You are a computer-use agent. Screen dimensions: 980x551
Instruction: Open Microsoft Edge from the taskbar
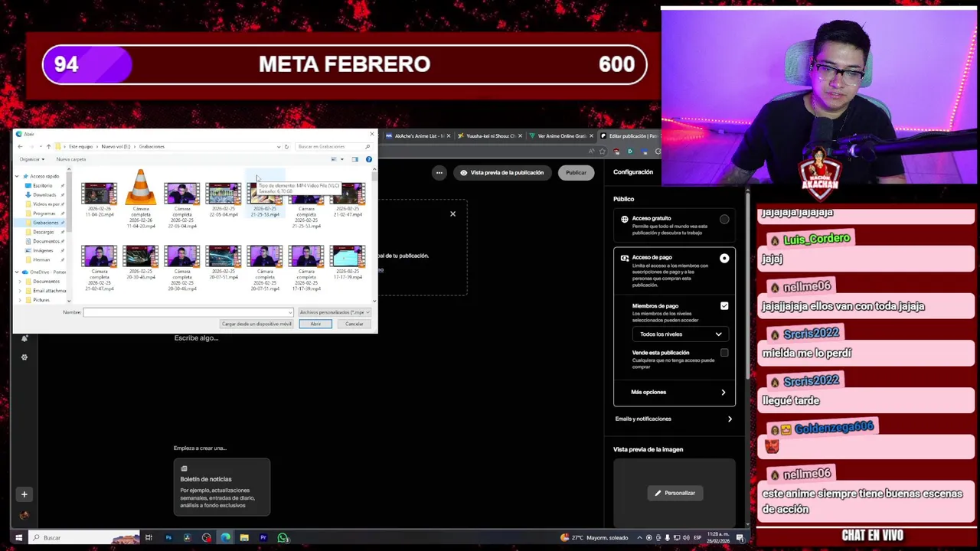[x=225, y=538]
